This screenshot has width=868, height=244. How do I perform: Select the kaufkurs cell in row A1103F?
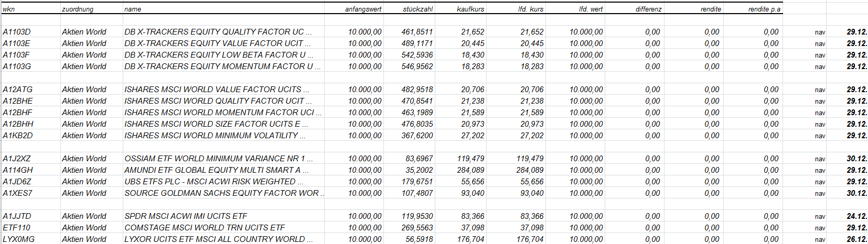(473, 55)
